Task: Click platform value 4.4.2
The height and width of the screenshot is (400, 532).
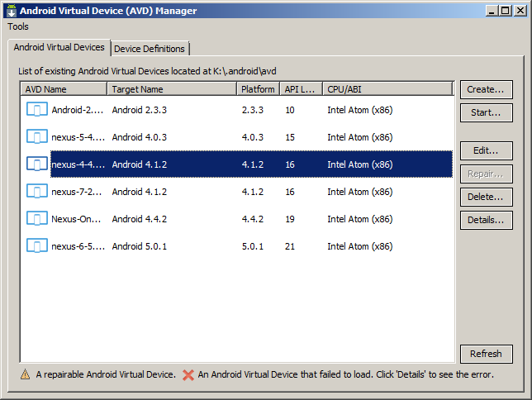Action: pos(253,219)
